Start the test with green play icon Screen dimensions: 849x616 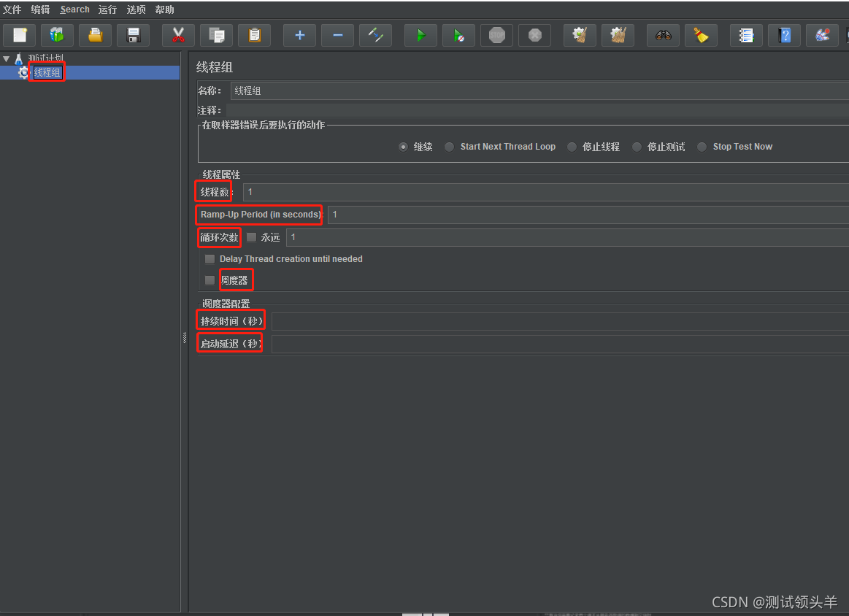(x=420, y=35)
